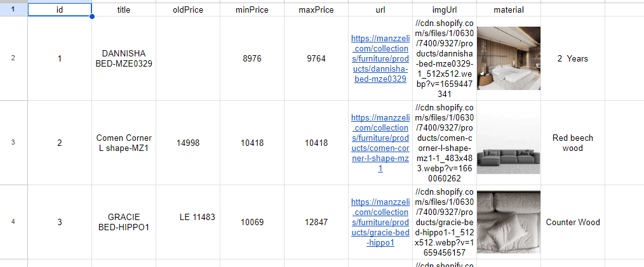
Task: Select row 3 via its row header
Action: (13, 143)
